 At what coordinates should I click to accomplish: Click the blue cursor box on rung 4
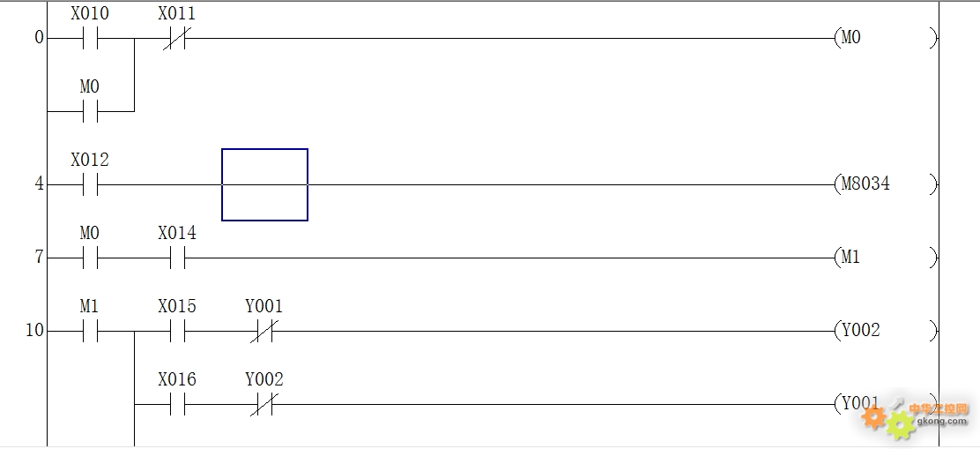[x=265, y=184]
